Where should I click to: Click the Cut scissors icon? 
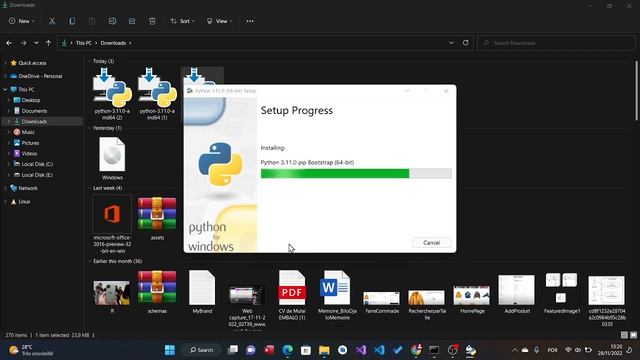[52, 21]
